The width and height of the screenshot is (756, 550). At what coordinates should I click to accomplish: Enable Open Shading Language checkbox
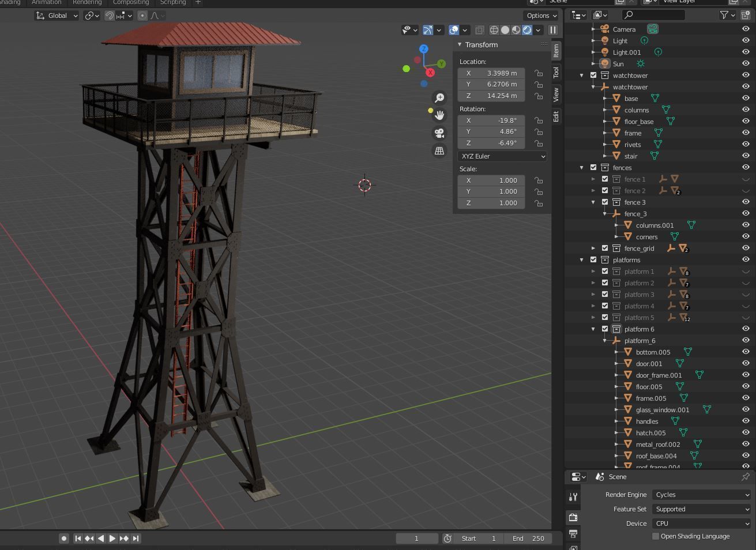pos(656,536)
